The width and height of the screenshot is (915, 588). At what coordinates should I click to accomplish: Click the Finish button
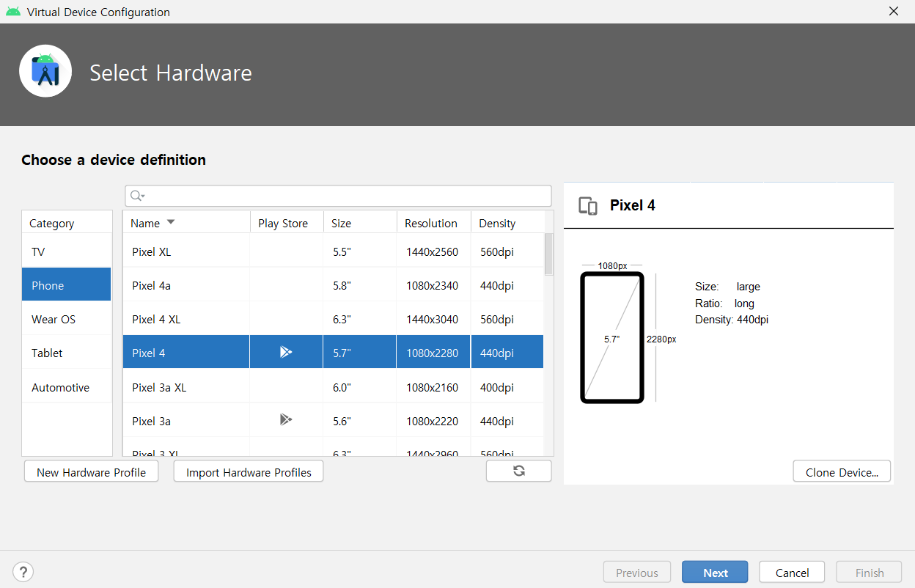870,573
